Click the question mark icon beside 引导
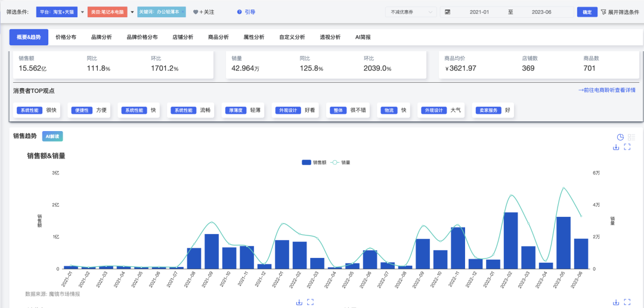This screenshot has height=308, width=644. 239,13
